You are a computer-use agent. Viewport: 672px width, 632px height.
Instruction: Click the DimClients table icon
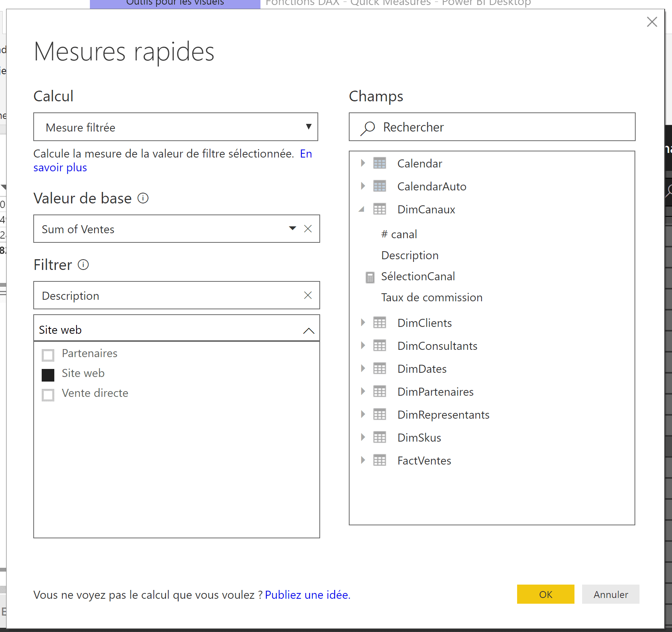(379, 323)
